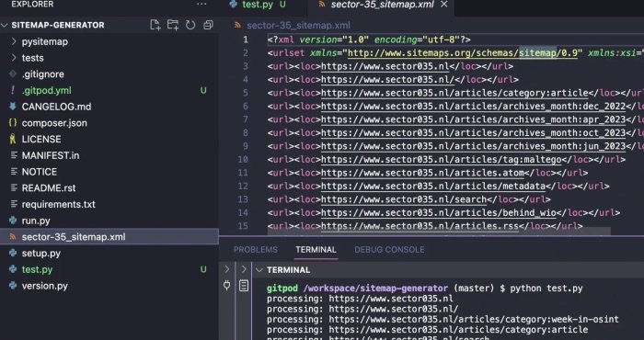644x340 pixels.
Task: Click the RSS icon on the sitemap.xml tab
Action: click(x=322, y=5)
